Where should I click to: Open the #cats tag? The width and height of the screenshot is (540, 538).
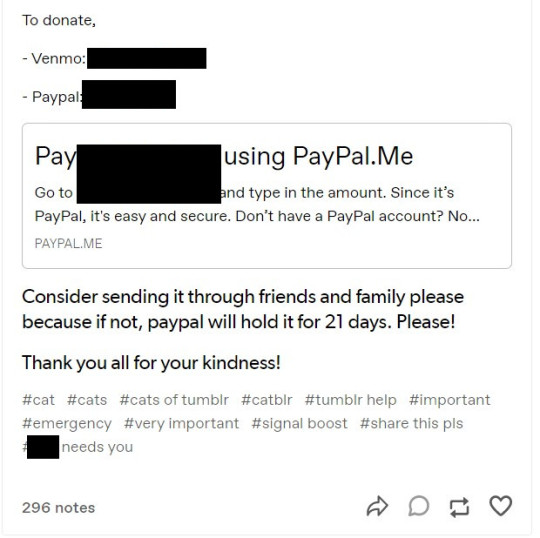tap(87, 400)
